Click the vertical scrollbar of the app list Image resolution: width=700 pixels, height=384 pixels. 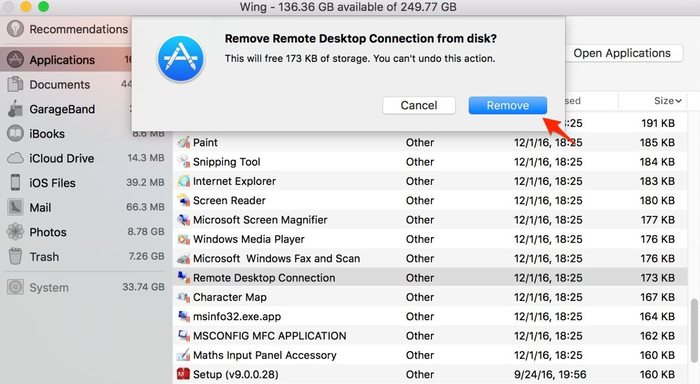[x=694, y=330]
